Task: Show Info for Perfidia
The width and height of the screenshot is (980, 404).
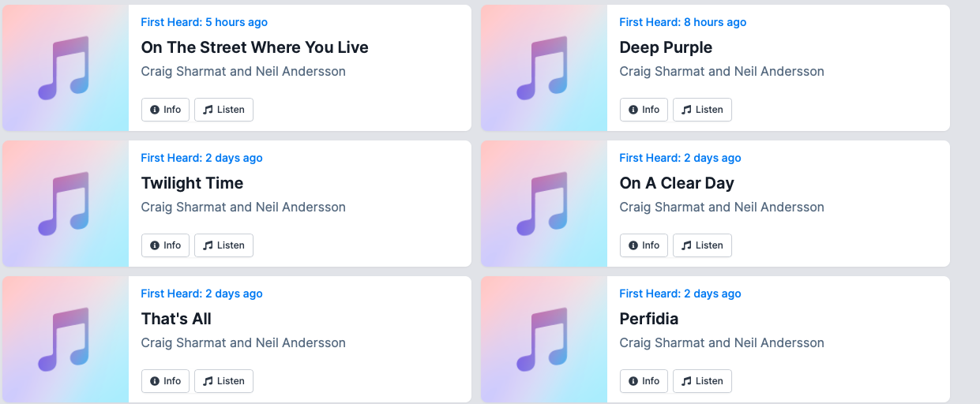Action: pos(644,381)
